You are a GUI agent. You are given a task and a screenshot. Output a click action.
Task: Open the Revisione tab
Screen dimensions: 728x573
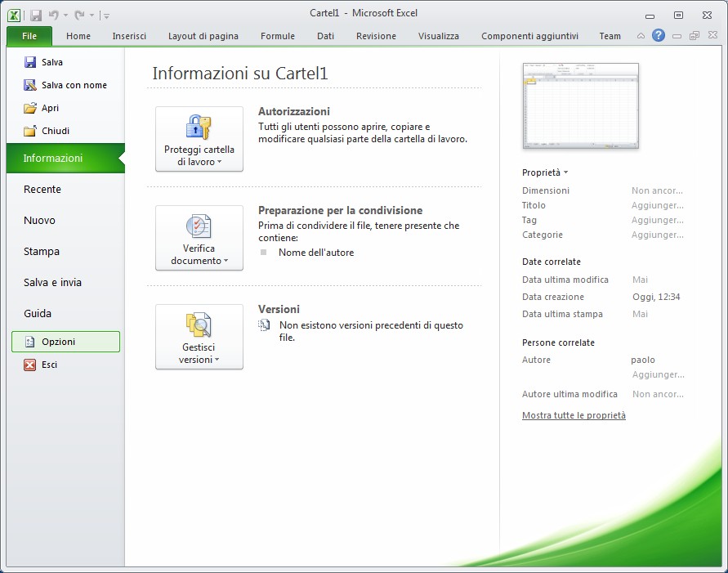click(376, 36)
